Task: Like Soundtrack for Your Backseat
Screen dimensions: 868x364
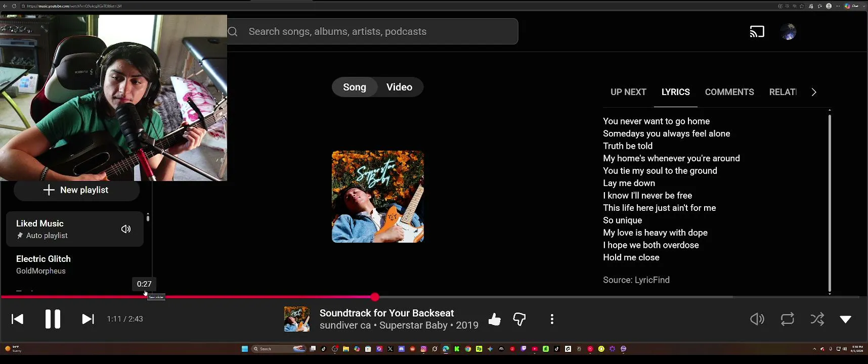Action: (494, 319)
